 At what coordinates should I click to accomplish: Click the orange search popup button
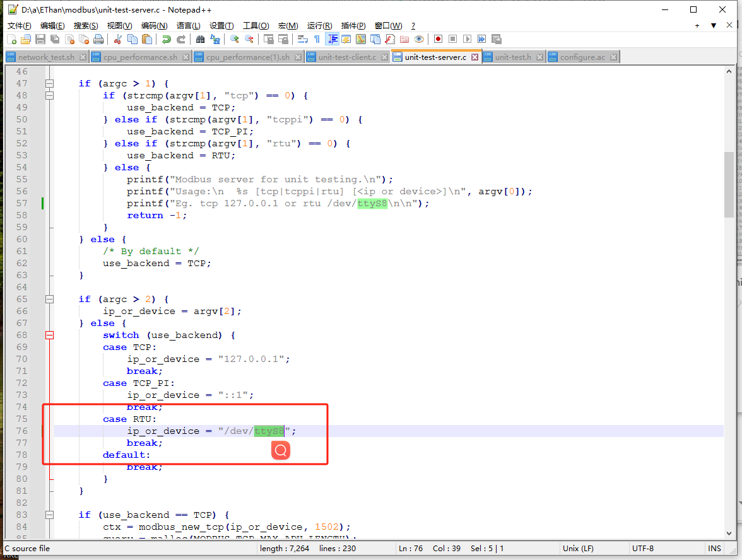coord(281,450)
